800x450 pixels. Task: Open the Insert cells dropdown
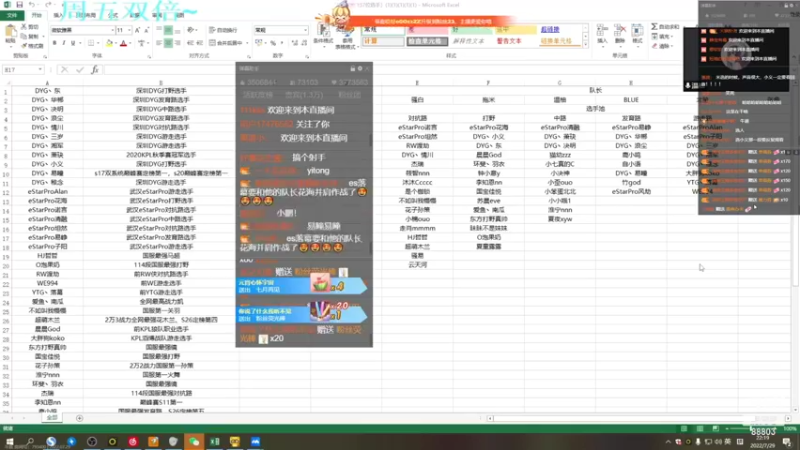tap(602, 35)
